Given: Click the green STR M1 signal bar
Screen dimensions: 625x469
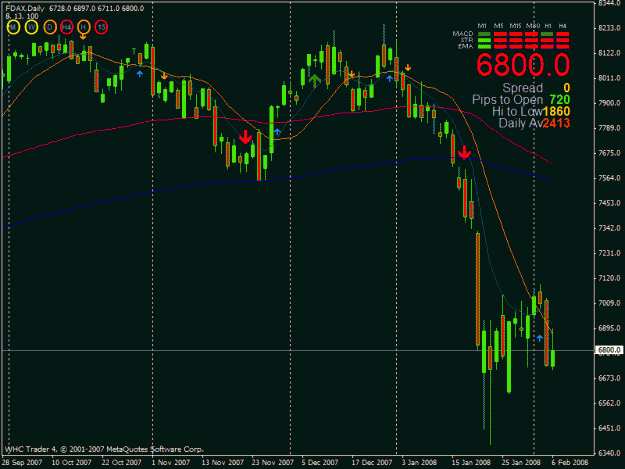Looking at the screenshot, I should click(x=484, y=40).
